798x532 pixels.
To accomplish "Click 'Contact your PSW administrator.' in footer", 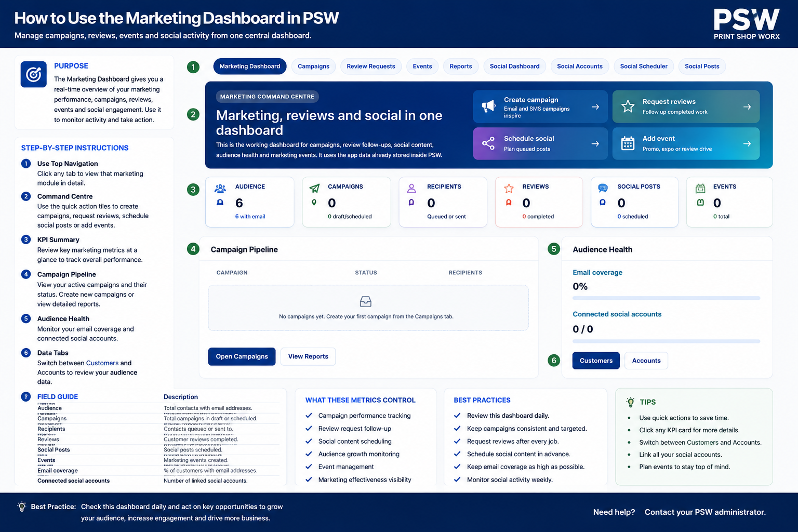I will coord(705,512).
